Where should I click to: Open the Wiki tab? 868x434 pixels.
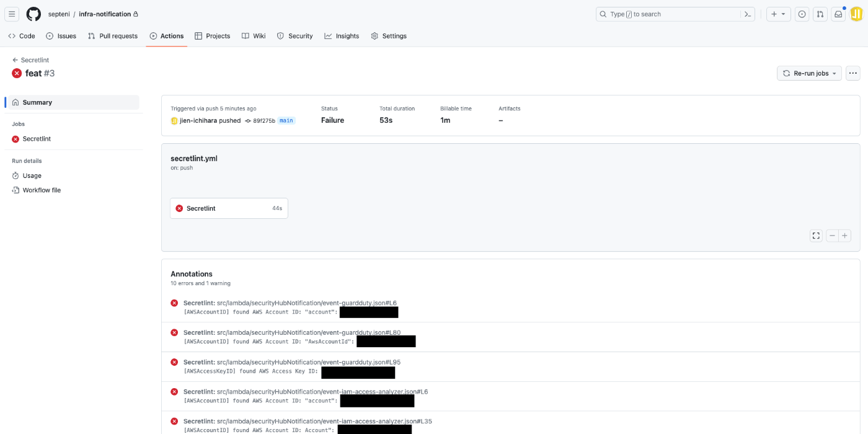coord(254,36)
